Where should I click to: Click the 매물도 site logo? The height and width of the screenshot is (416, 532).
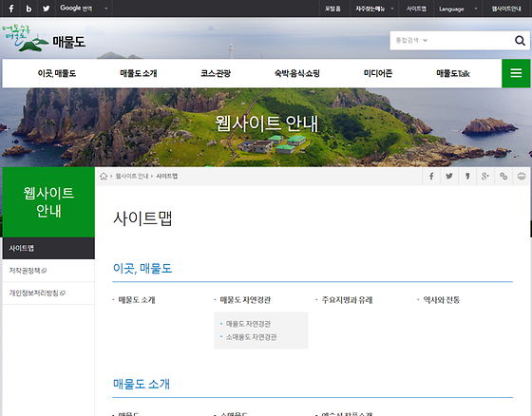[x=44, y=38]
